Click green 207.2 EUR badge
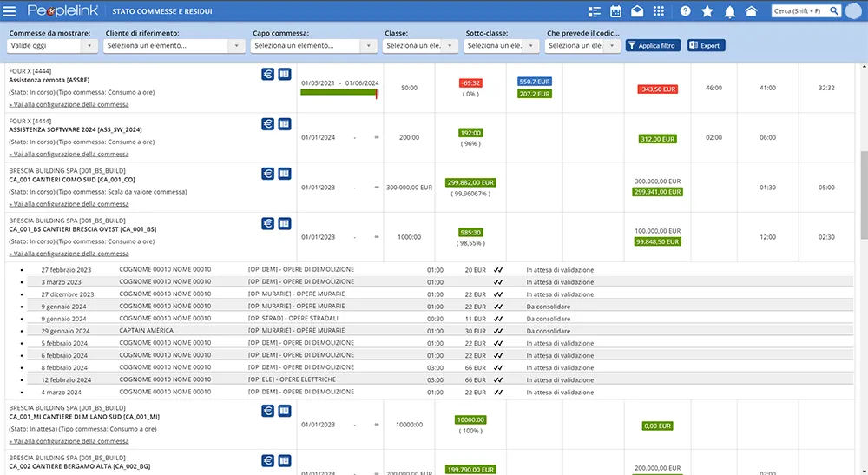 (x=534, y=94)
